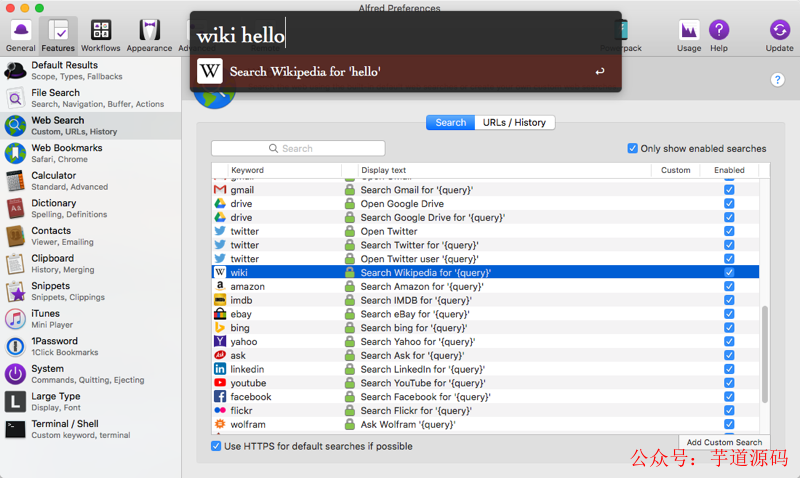Select the flickr search row
This screenshot has height=478, width=800.
[485, 410]
